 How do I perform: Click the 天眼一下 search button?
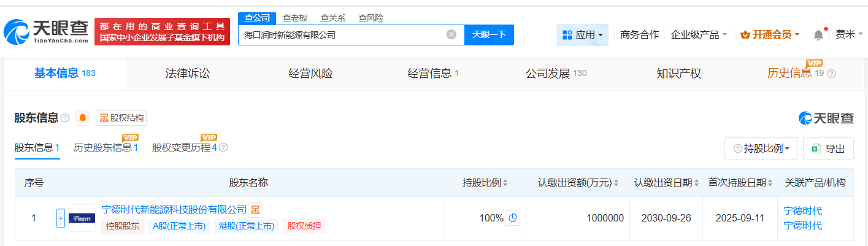(489, 35)
